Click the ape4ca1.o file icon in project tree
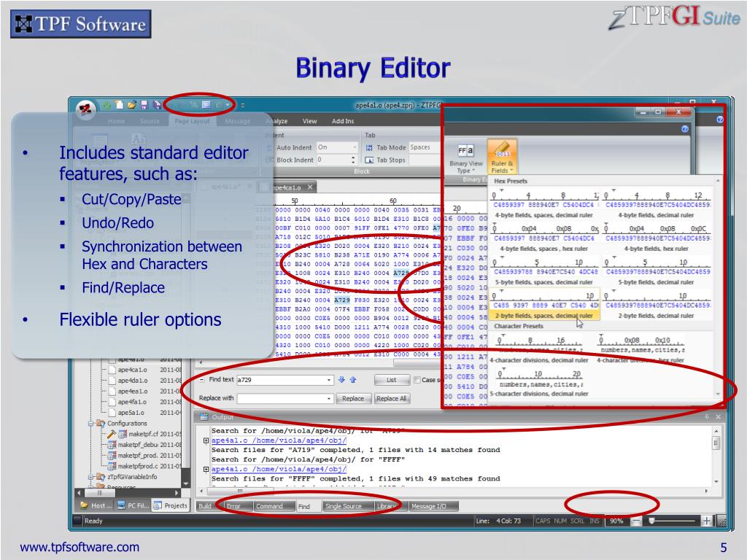 112,370
